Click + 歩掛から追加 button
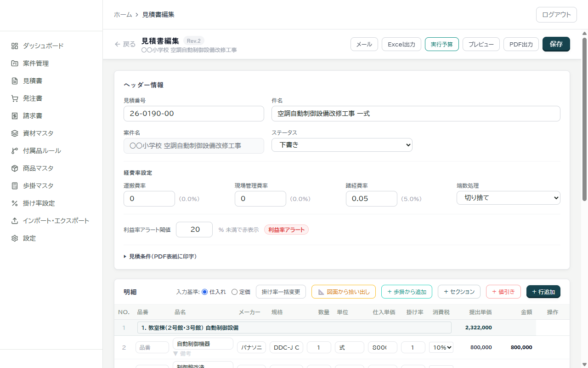Image resolution: width=588 pixels, height=368 pixels. click(407, 292)
